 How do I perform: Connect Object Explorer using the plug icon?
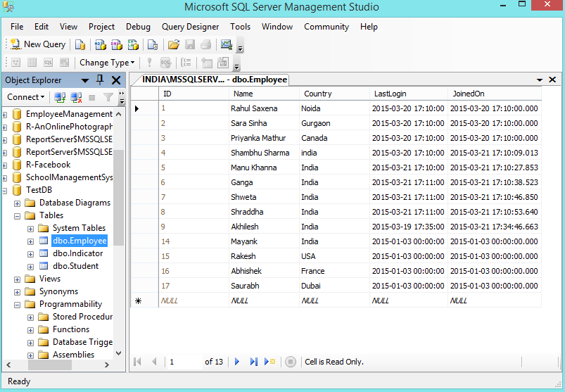(x=60, y=97)
